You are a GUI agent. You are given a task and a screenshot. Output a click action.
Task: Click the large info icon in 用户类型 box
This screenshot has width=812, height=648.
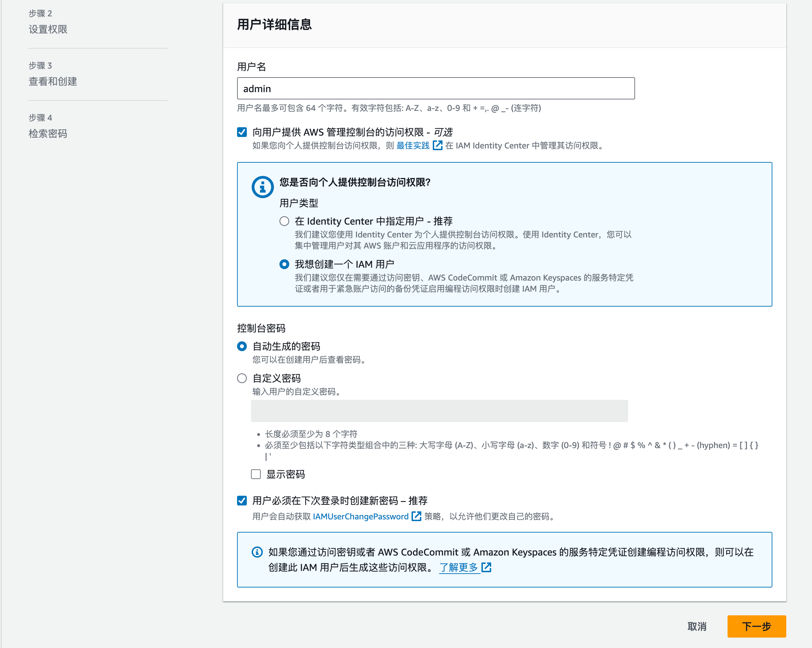pyautogui.click(x=262, y=187)
